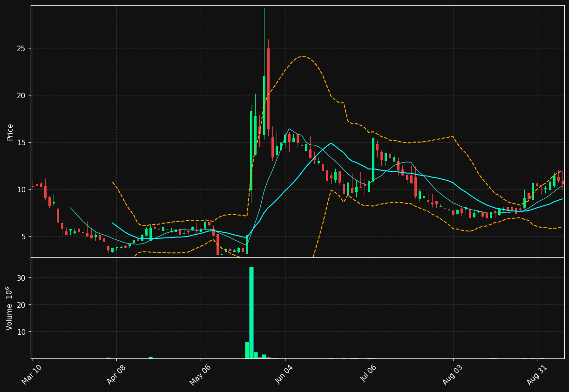Click the price axis value 15
The width and height of the screenshot is (569, 392).
point(22,142)
